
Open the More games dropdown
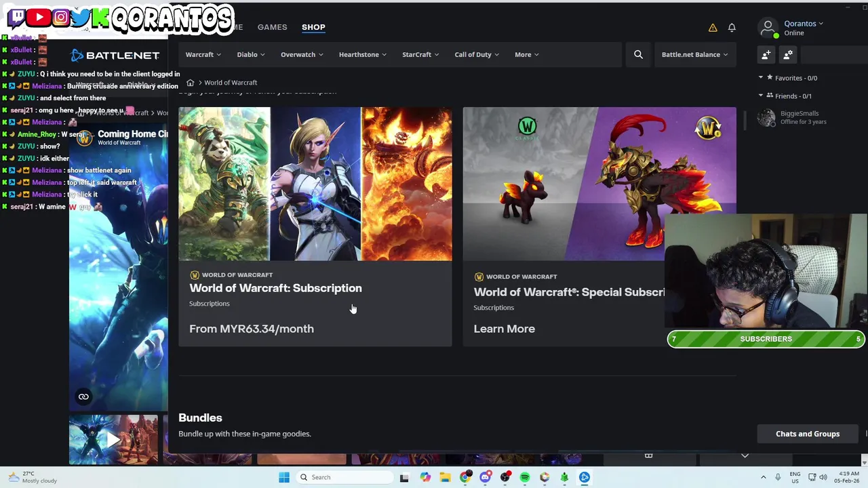click(x=527, y=54)
